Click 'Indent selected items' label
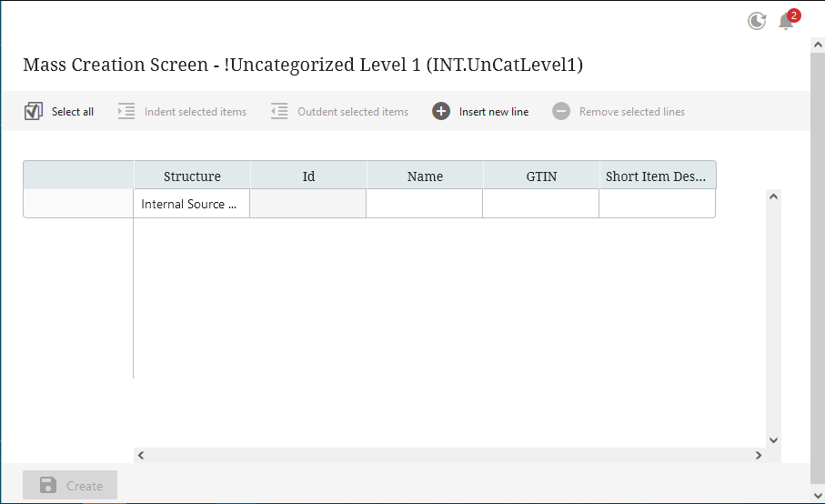825x504 pixels. click(x=196, y=112)
